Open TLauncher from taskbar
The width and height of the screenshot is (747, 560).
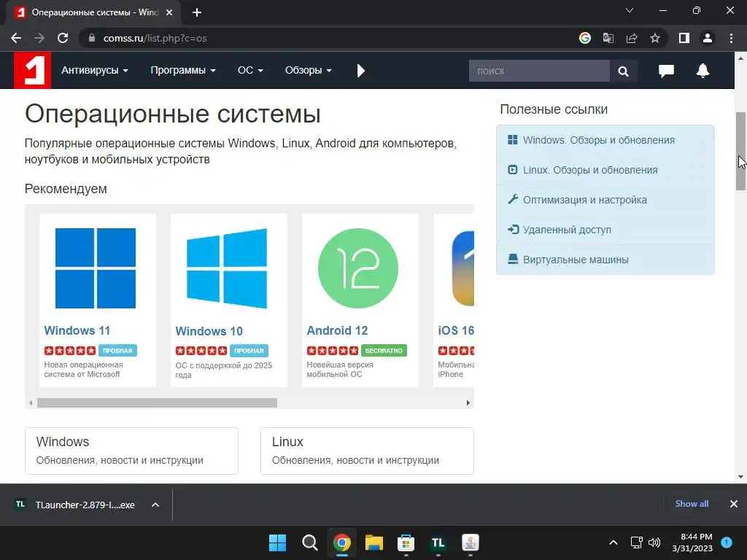coord(438,542)
